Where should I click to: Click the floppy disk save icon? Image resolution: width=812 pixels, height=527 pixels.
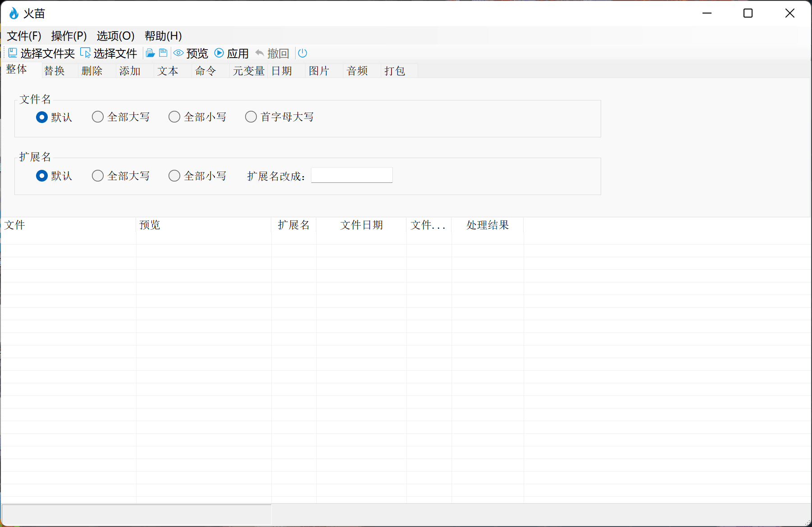[163, 53]
